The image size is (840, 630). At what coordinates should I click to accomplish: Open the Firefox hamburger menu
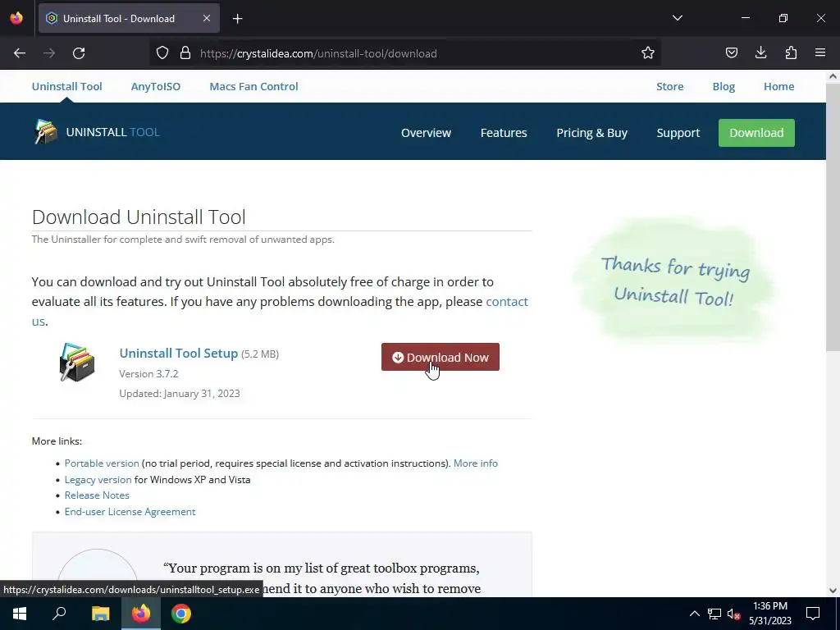point(820,53)
